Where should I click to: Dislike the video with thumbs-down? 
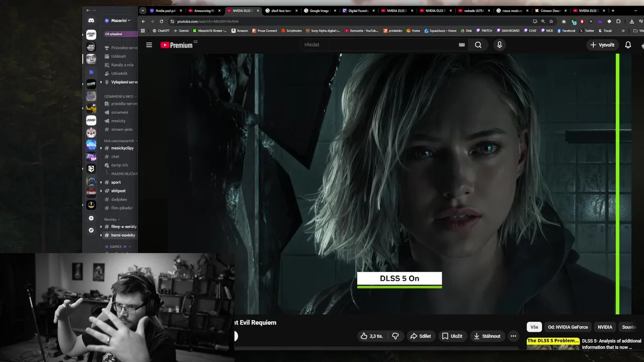pos(395,336)
